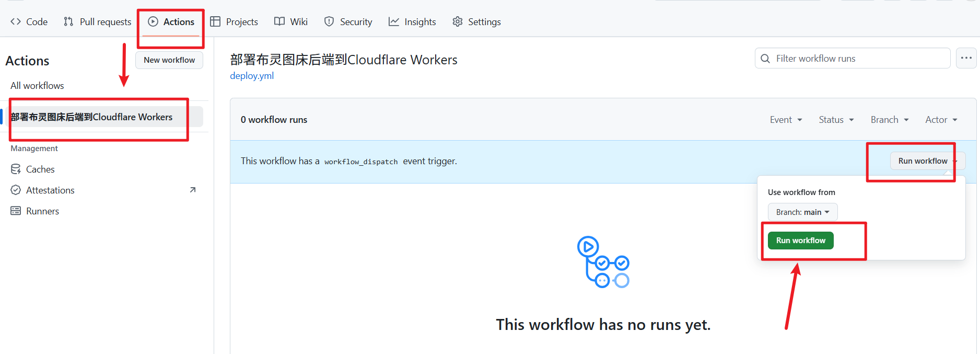This screenshot has width=980, height=354.
Task: Select All workflows in sidebar
Action: coord(37,86)
